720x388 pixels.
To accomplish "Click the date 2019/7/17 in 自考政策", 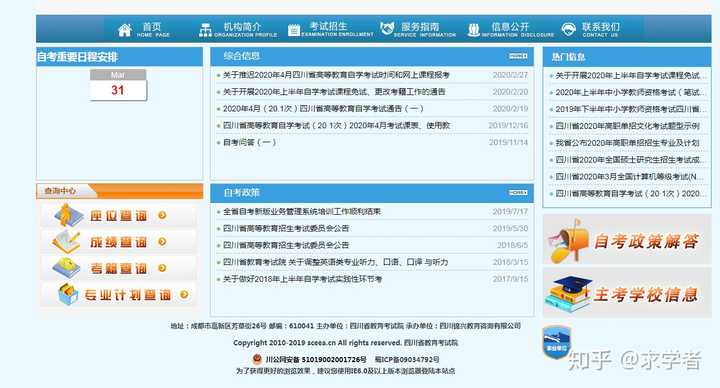I will (510, 212).
